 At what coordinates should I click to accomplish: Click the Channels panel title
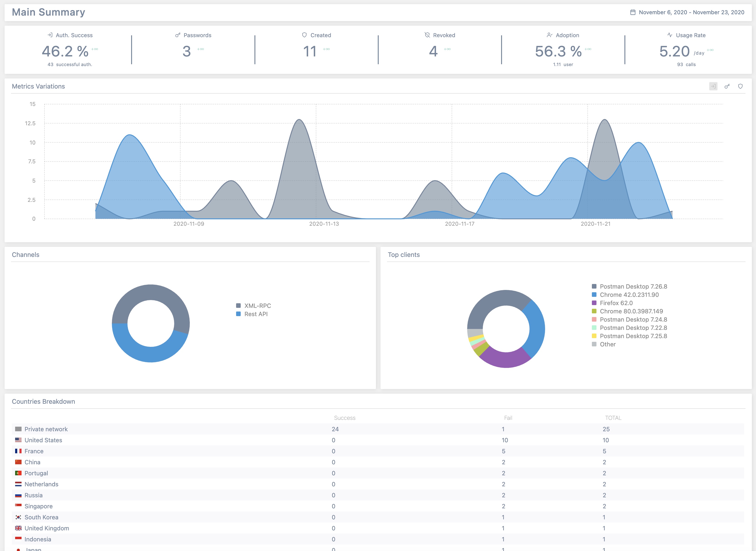click(26, 255)
